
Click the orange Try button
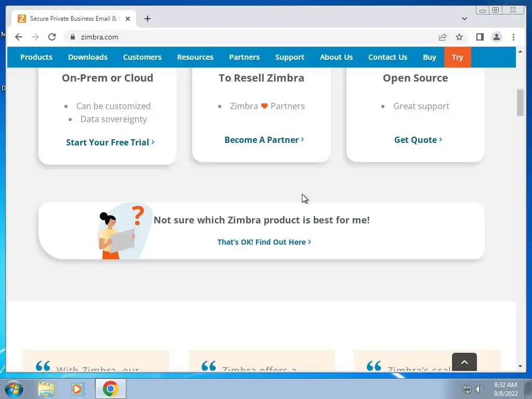(x=457, y=57)
